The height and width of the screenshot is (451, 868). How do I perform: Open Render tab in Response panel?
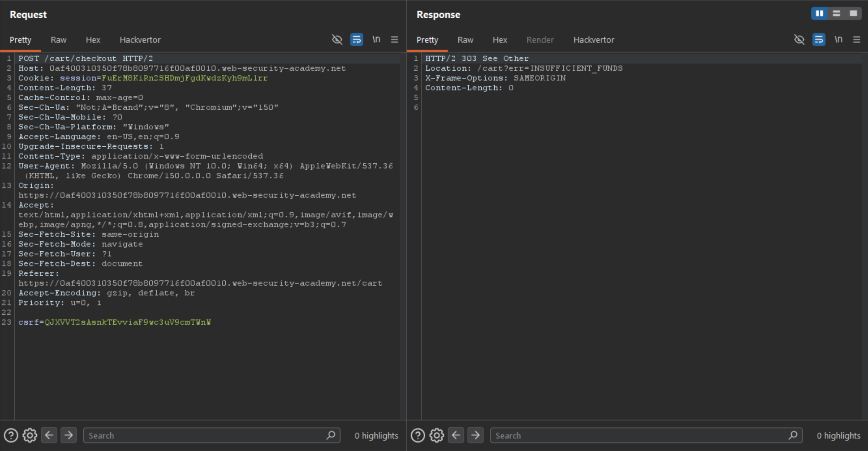click(x=540, y=40)
